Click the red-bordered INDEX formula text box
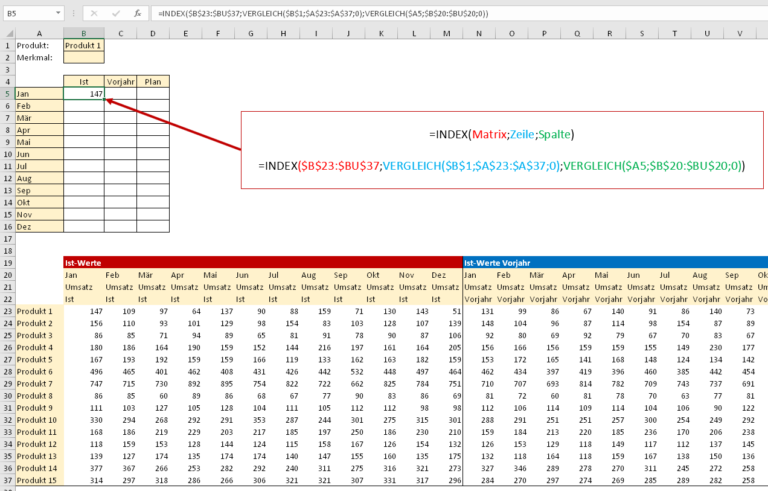The width and height of the screenshot is (768, 491). pyautogui.click(x=502, y=149)
